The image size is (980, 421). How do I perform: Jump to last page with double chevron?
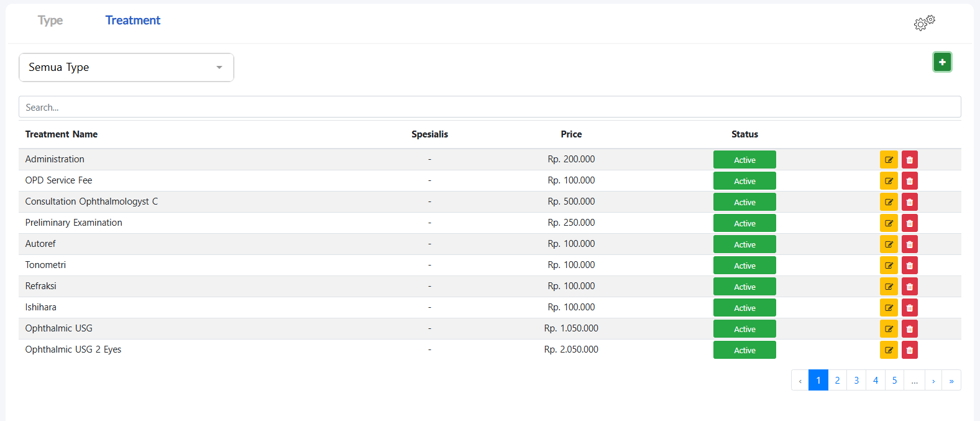pos(951,380)
